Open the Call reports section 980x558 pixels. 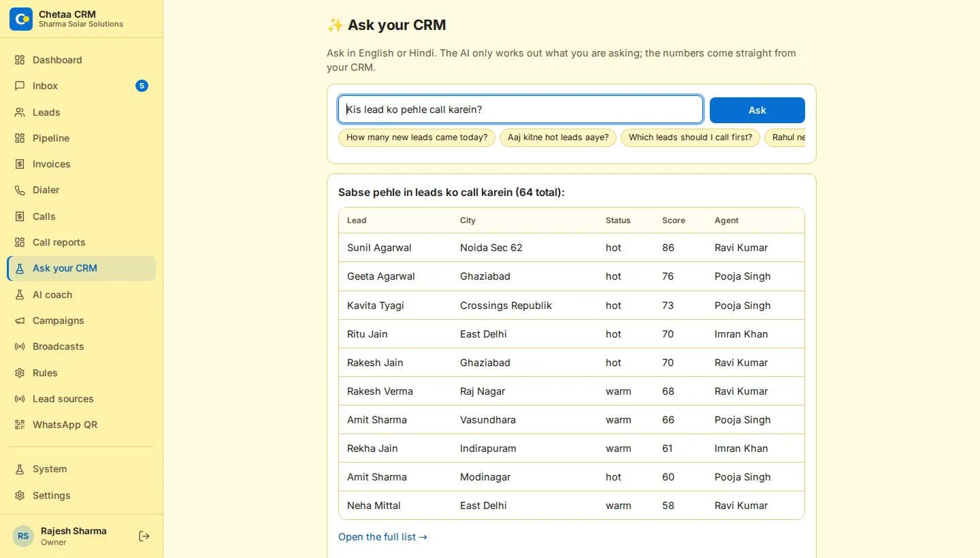82,242
